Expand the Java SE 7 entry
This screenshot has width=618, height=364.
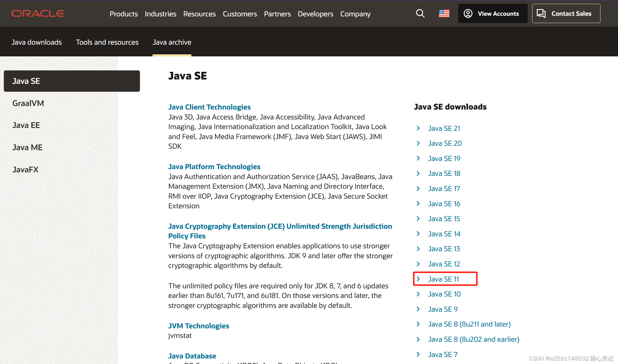pos(442,354)
